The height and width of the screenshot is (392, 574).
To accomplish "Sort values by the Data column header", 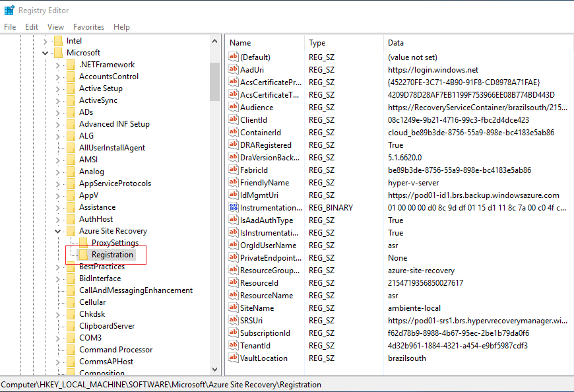I will [478, 42].
